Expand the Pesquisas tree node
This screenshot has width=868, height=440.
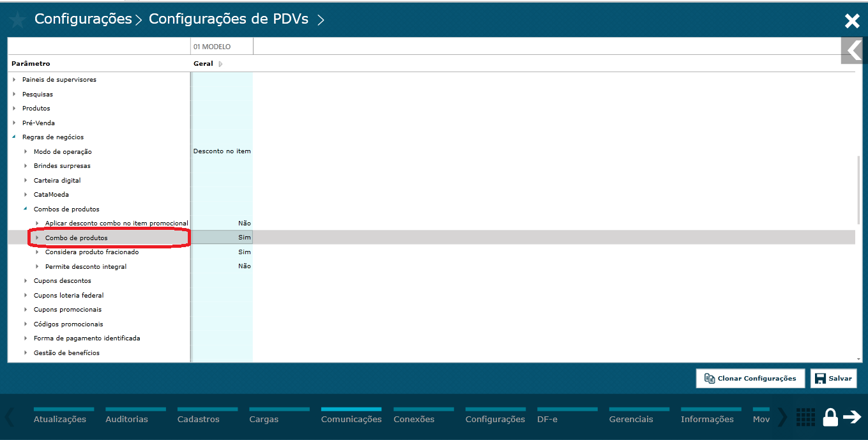tap(14, 94)
